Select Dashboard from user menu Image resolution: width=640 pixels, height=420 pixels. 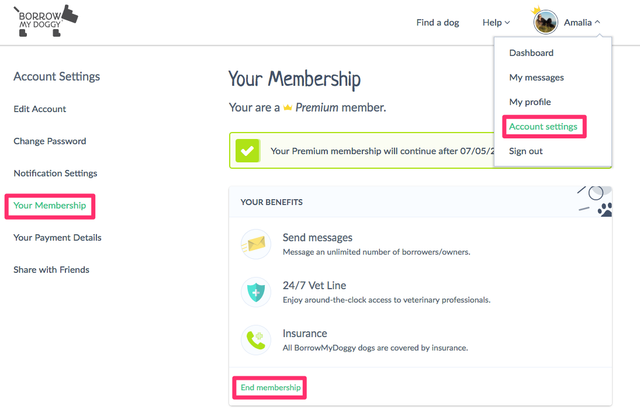pos(531,53)
